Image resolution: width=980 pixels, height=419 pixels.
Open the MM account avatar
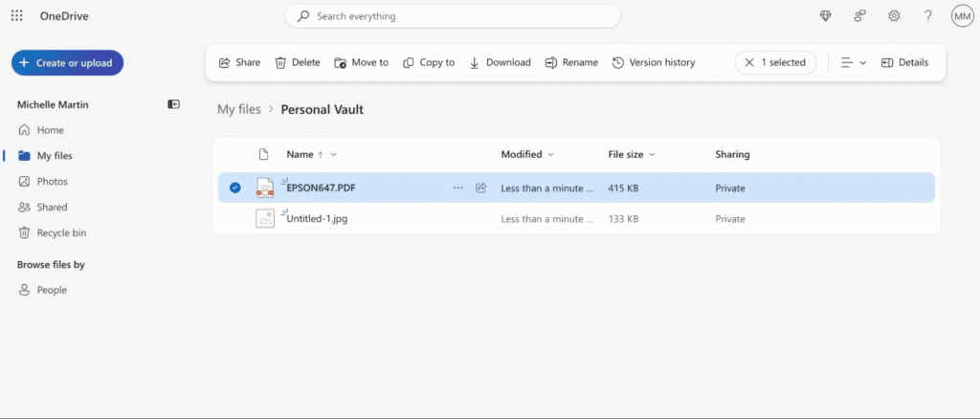962,16
